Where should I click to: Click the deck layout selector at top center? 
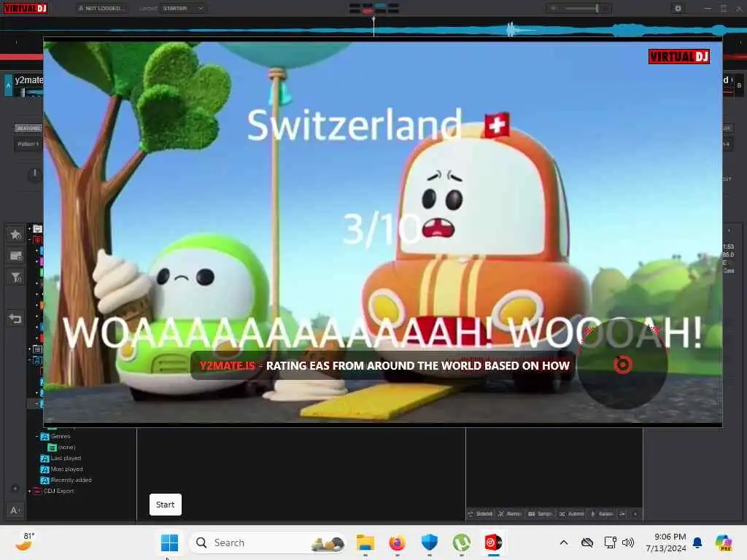click(x=374, y=8)
